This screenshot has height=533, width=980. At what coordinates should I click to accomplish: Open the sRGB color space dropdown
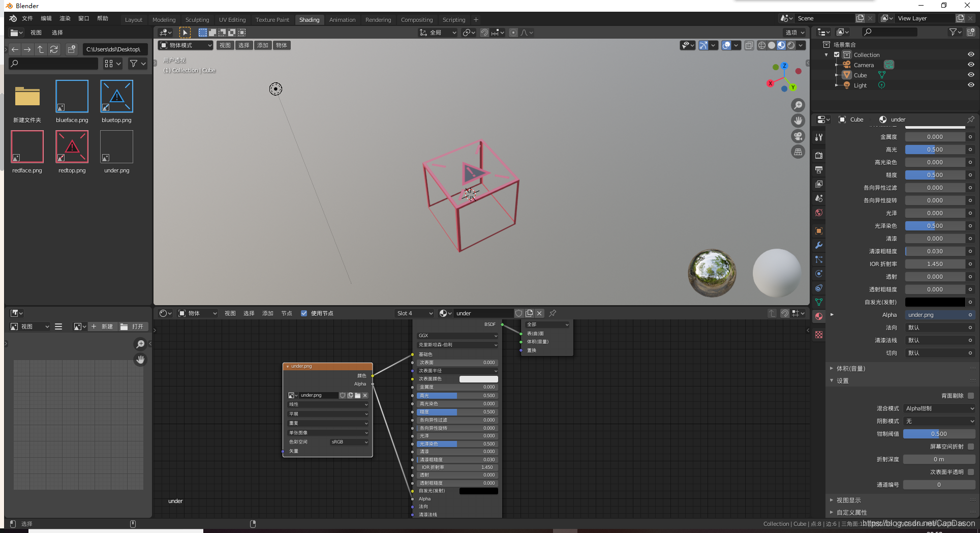[x=349, y=442]
